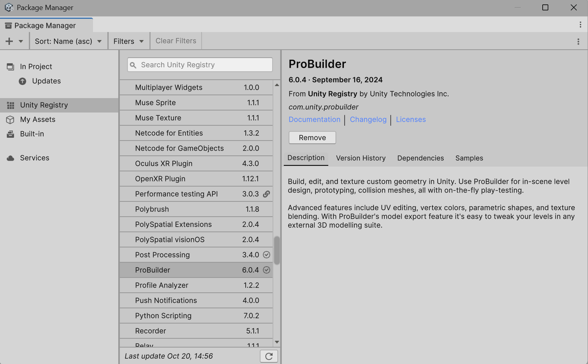Image resolution: width=588 pixels, height=364 pixels.
Task: Open the toolbar kebab menu beside Clear Filters
Action: [578, 42]
